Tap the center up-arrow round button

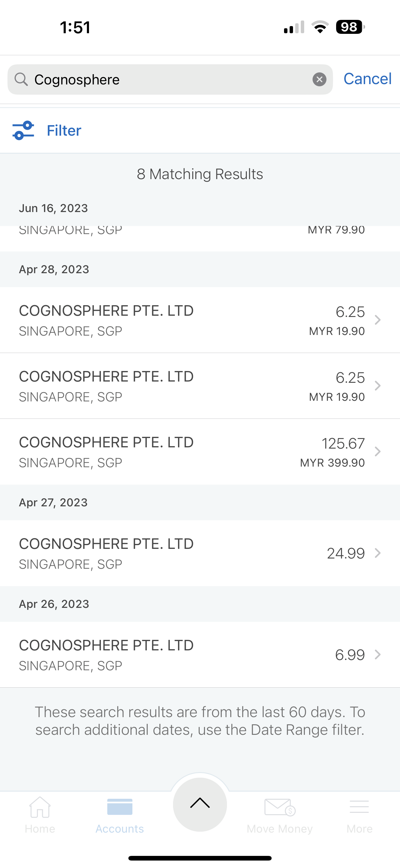coord(200,804)
